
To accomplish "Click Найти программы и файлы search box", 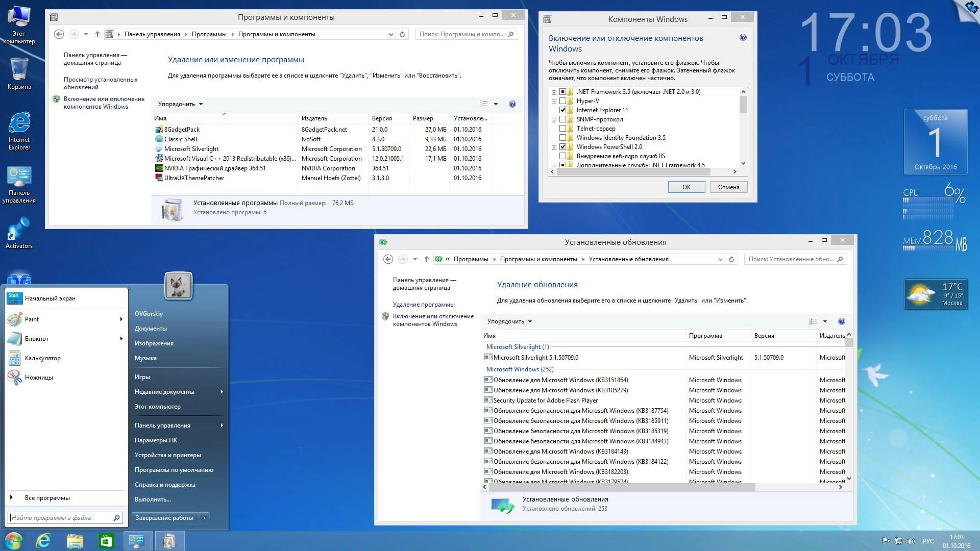I will (65, 518).
